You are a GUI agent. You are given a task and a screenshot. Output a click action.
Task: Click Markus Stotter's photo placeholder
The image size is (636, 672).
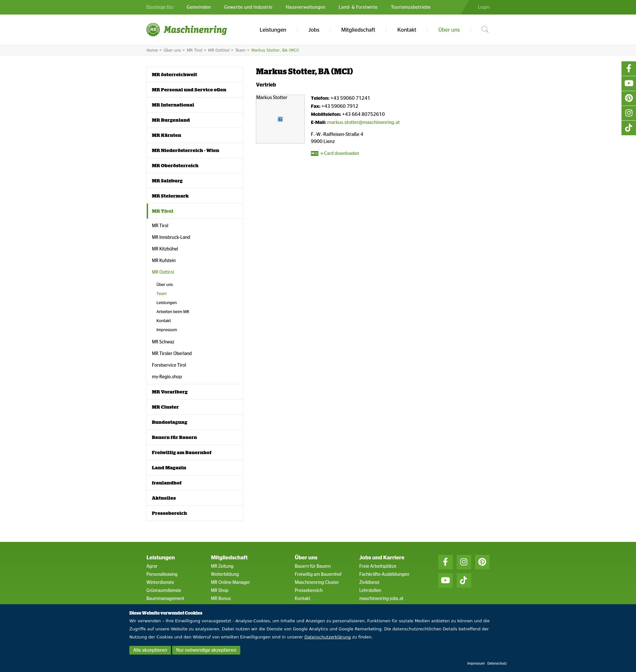[280, 119]
